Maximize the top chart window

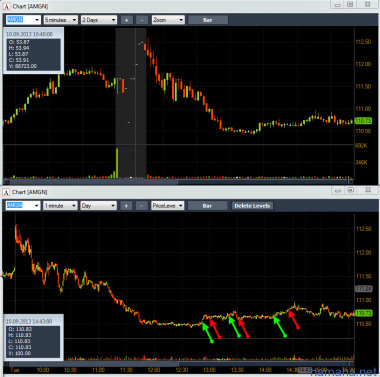pos(350,4)
